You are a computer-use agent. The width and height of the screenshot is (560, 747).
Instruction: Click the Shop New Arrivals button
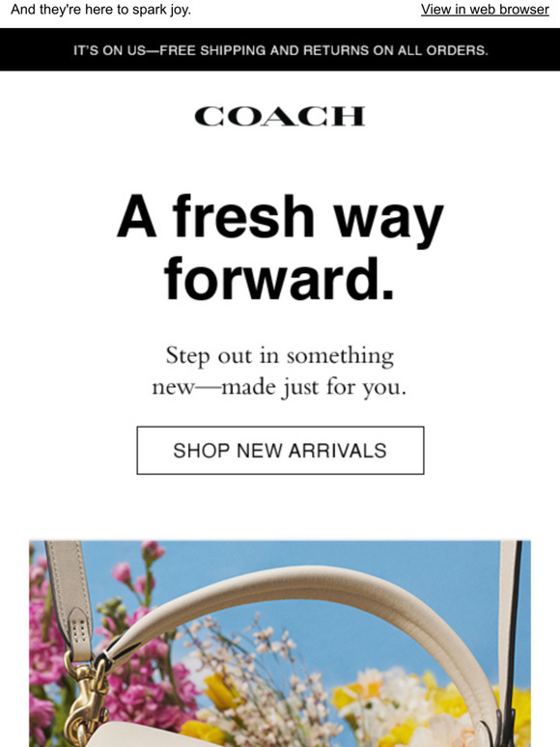pos(280,450)
